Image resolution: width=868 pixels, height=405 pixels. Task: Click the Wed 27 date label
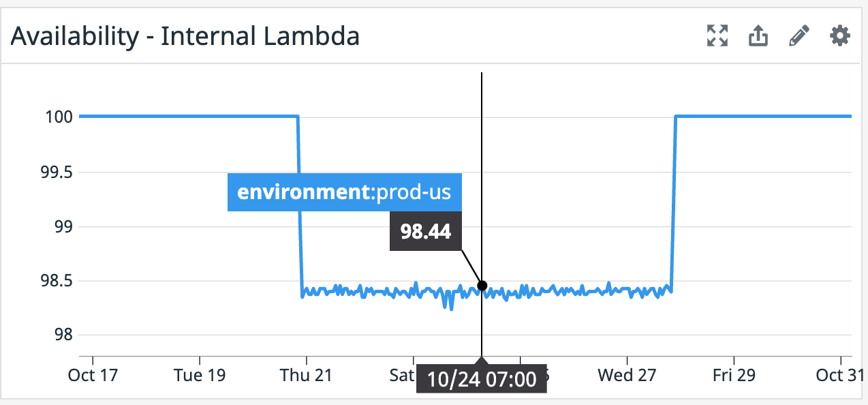[x=625, y=375]
